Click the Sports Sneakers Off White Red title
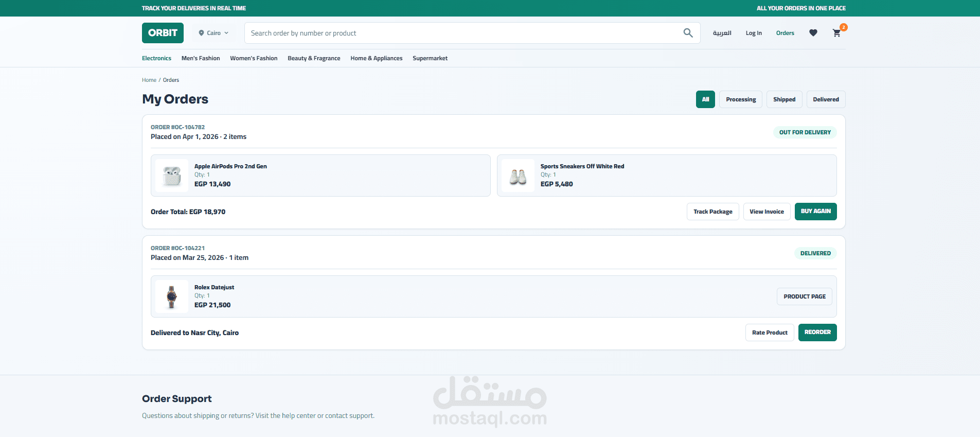 pyautogui.click(x=582, y=166)
